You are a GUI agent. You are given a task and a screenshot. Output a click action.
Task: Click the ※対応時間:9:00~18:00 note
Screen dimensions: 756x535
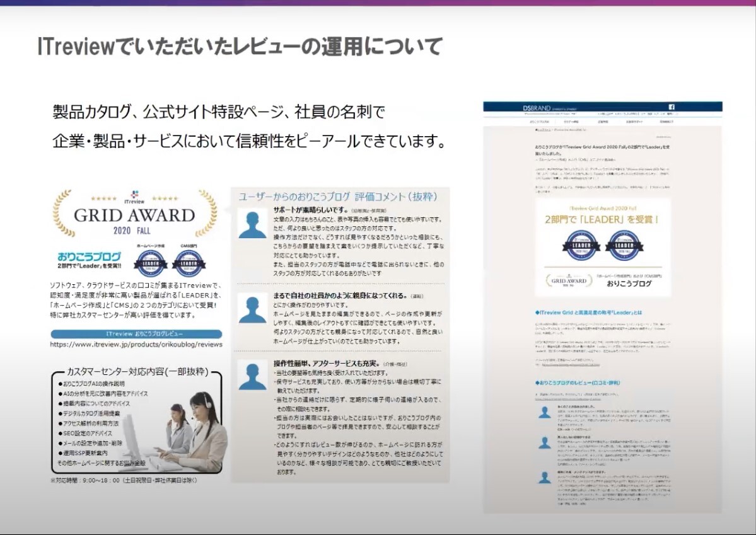124,480
